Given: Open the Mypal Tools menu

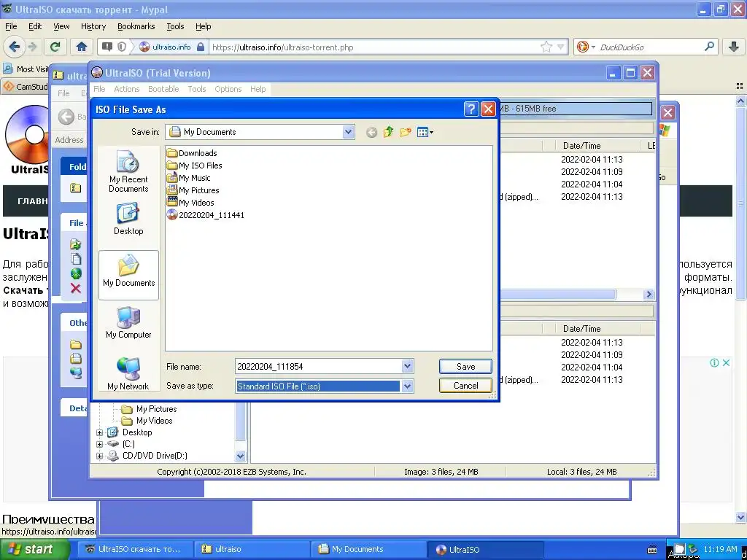Looking at the screenshot, I should (175, 26).
